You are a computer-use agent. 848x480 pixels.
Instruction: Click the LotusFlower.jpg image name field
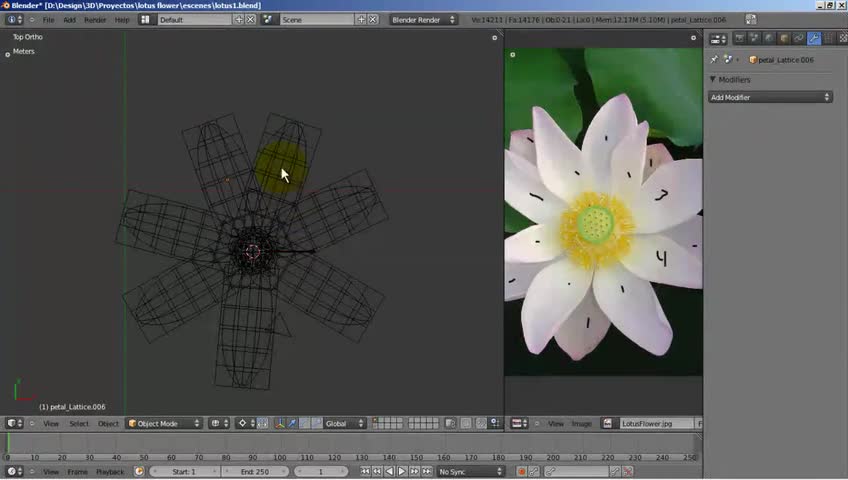(656, 423)
